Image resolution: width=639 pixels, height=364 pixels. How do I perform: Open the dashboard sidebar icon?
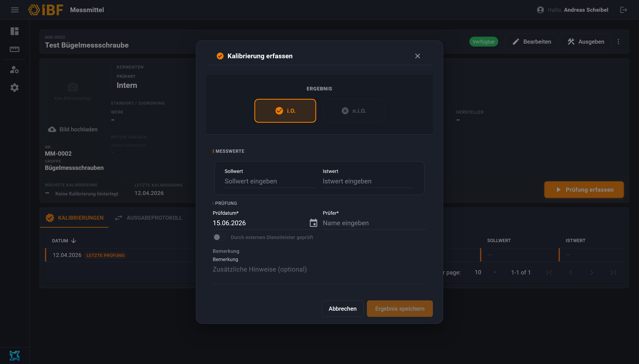click(x=14, y=31)
